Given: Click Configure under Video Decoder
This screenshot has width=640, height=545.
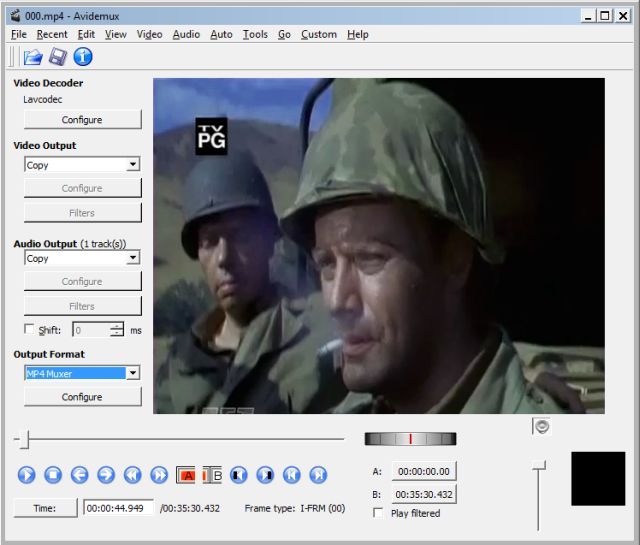Looking at the screenshot, I should 83,120.
